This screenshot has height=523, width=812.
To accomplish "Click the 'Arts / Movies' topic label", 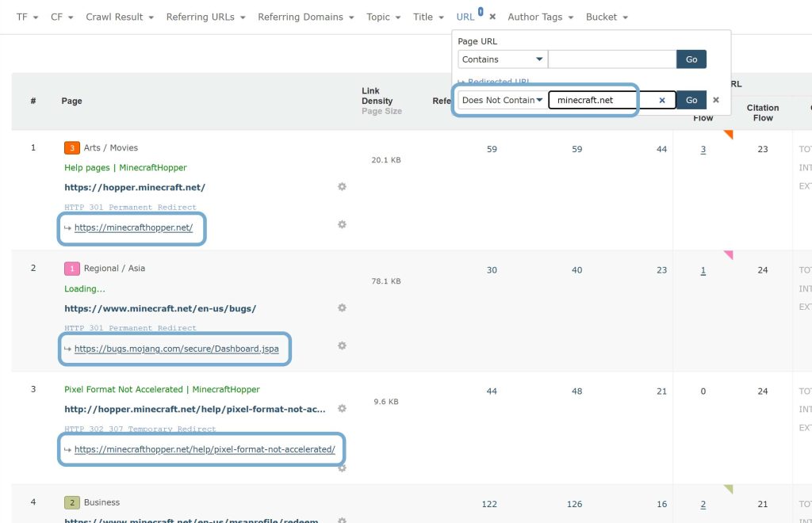I will 111,148.
